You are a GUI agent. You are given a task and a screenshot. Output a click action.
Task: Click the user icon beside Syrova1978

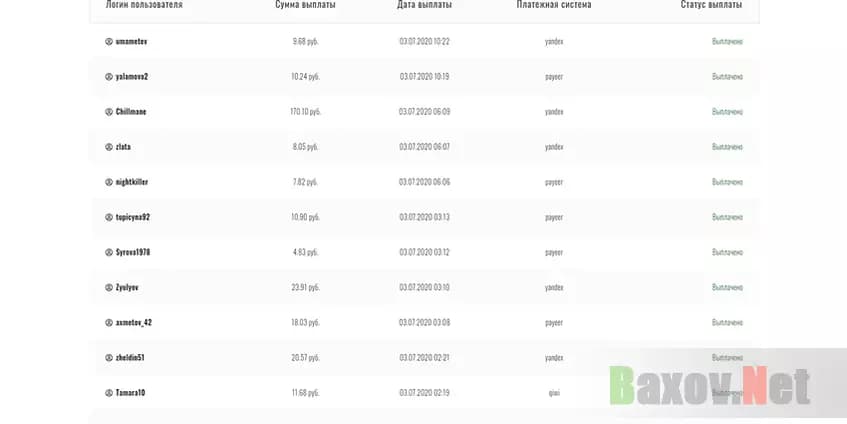pyautogui.click(x=109, y=252)
